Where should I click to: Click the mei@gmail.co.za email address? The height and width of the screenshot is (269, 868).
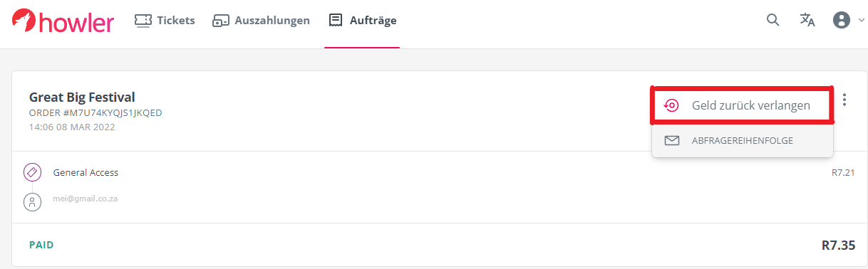tap(86, 199)
